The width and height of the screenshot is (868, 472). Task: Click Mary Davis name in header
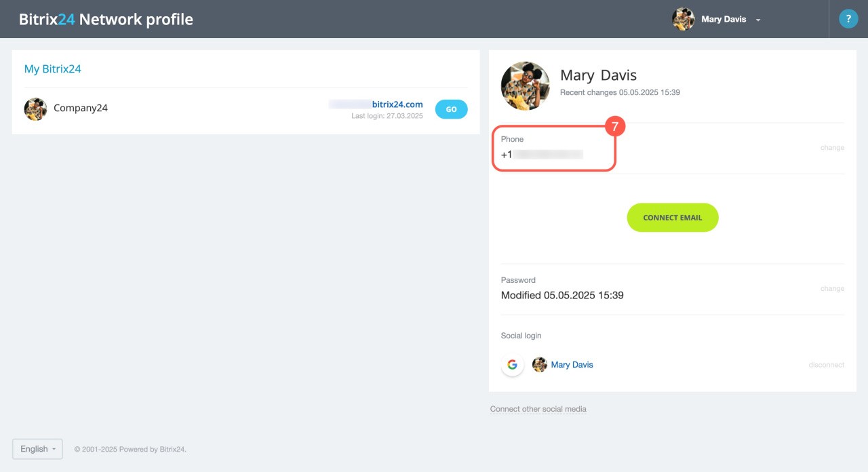[724, 20]
